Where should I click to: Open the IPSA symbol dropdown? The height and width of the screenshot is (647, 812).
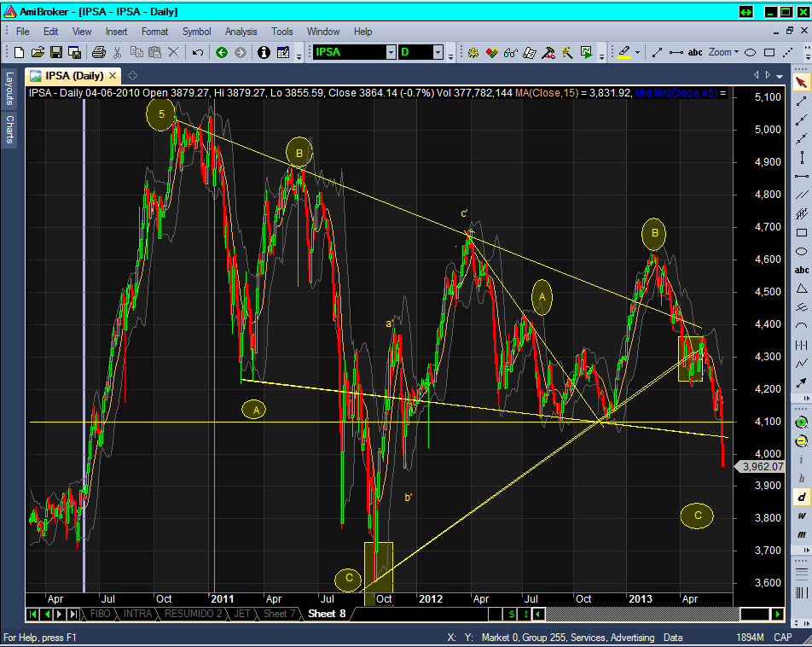(391, 52)
